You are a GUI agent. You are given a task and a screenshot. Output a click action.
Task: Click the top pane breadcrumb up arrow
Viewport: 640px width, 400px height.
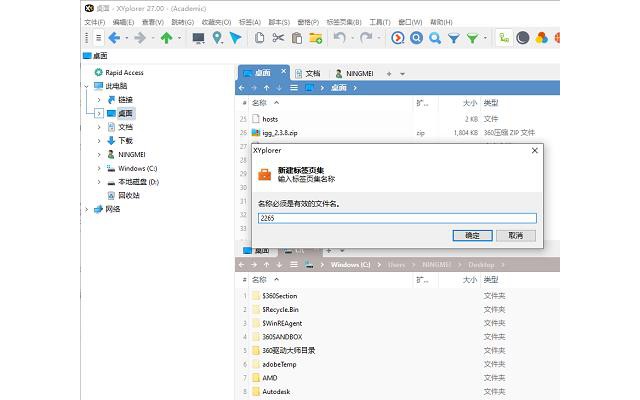tap(267, 88)
